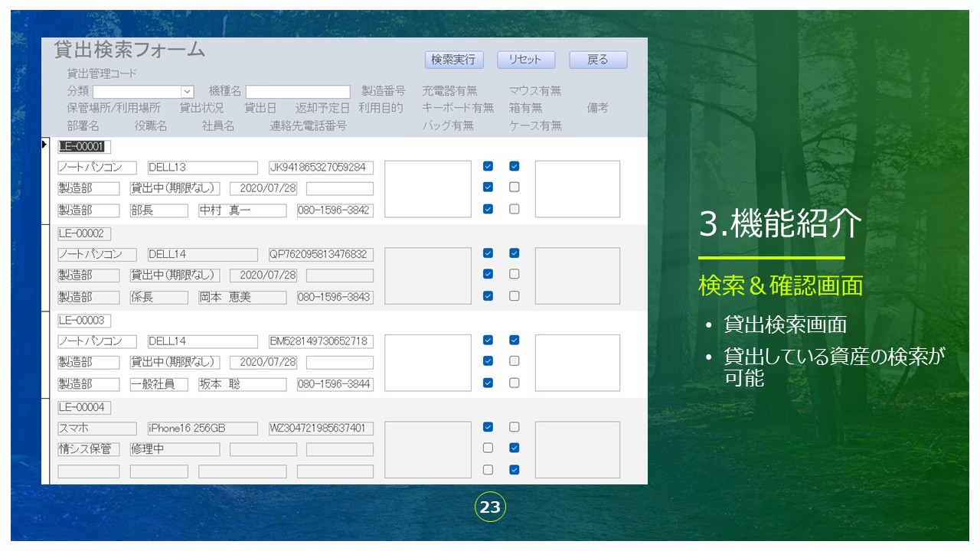Click the 機種名 search input field
This screenshot has height=551, width=980.
click(x=298, y=92)
